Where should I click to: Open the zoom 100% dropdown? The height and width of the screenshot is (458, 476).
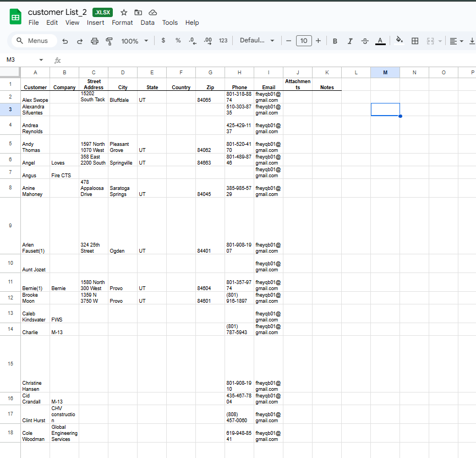pyautogui.click(x=135, y=41)
